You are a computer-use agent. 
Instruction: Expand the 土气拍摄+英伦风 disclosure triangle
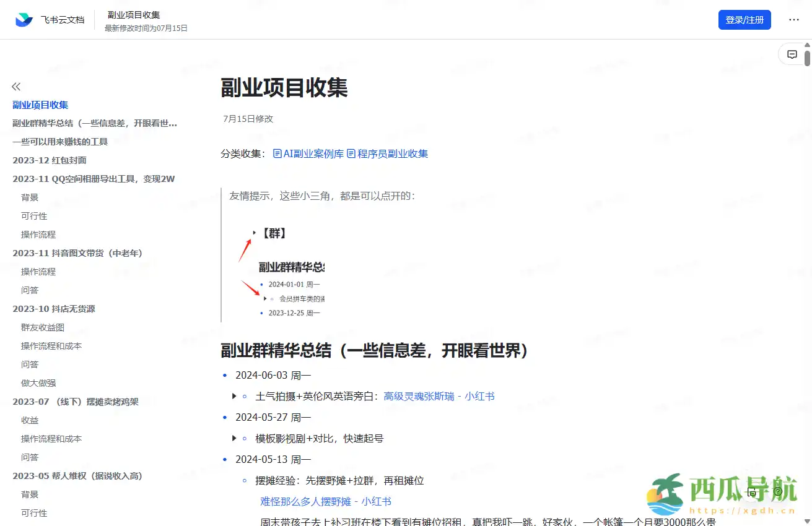pos(234,396)
